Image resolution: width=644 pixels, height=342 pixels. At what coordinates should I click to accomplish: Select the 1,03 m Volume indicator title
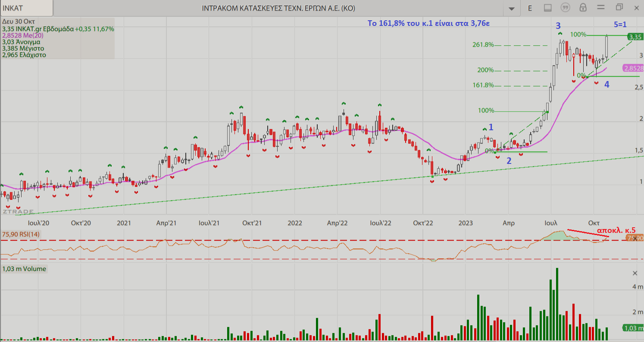(x=24, y=269)
